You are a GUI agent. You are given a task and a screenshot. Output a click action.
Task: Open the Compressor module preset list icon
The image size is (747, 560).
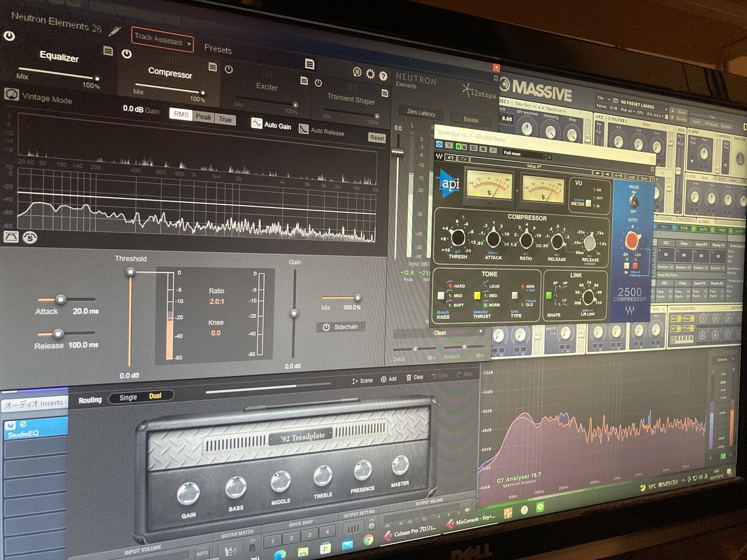pyautogui.click(x=212, y=67)
